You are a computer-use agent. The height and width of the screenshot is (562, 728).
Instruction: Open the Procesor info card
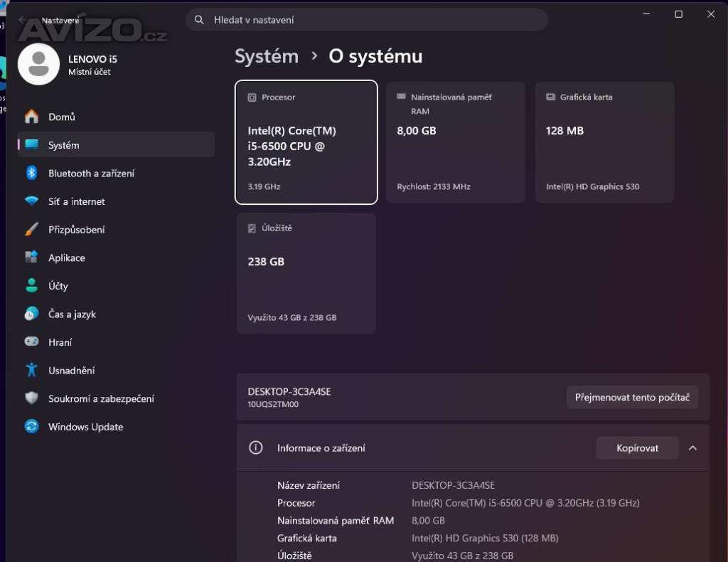[x=306, y=142]
